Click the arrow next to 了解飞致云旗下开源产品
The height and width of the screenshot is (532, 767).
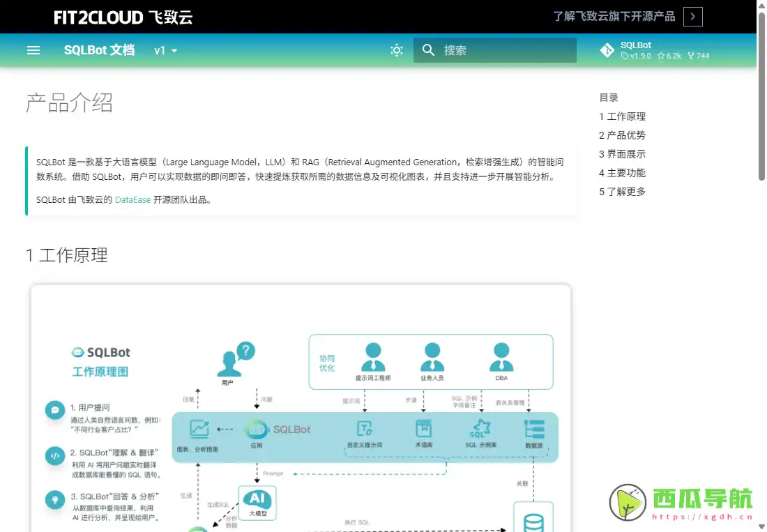click(x=692, y=17)
